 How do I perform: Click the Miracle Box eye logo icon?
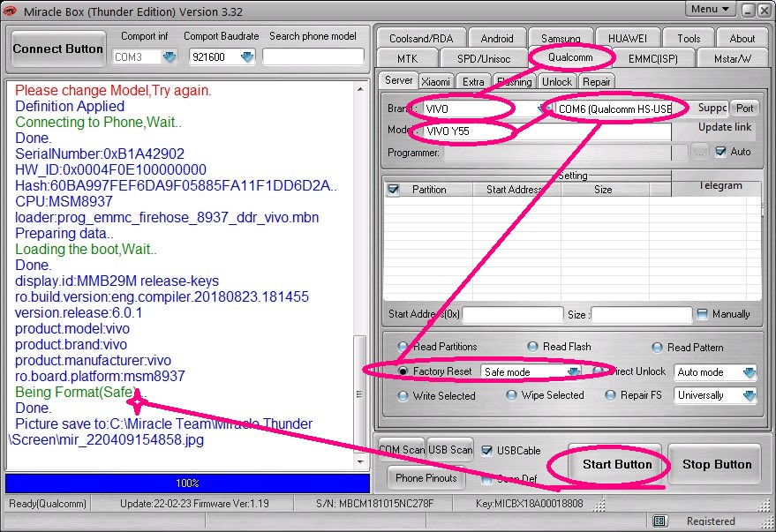pos(10,11)
